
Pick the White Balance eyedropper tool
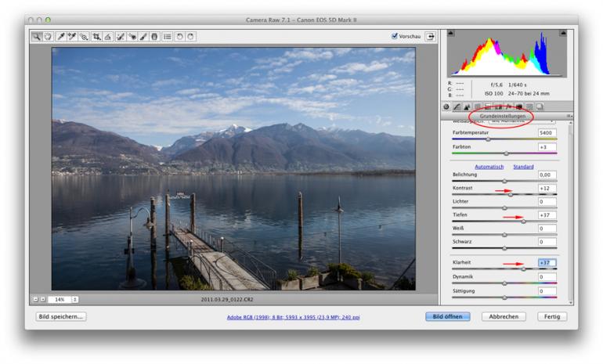click(60, 37)
